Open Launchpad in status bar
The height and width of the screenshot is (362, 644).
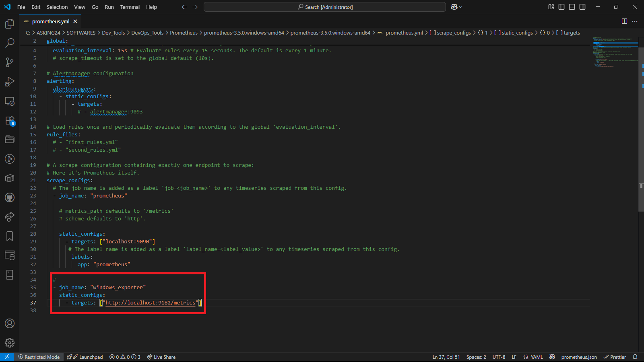tap(85, 357)
